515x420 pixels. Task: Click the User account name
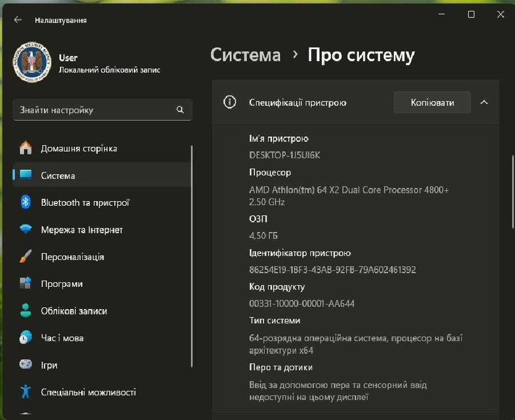[68, 58]
